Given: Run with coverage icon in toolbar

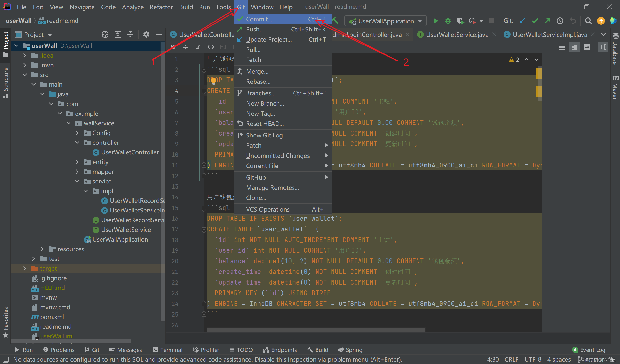Looking at the screenshot, I should pos(460,21).
